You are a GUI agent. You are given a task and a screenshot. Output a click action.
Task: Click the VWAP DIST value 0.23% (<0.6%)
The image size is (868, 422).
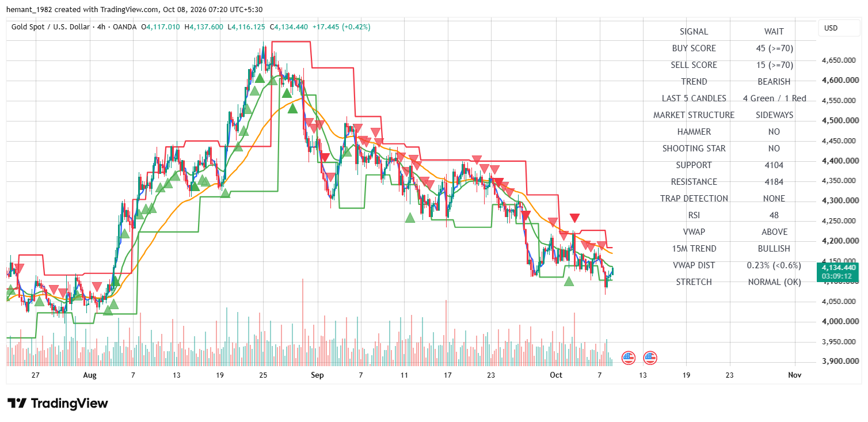pos(774,265)
